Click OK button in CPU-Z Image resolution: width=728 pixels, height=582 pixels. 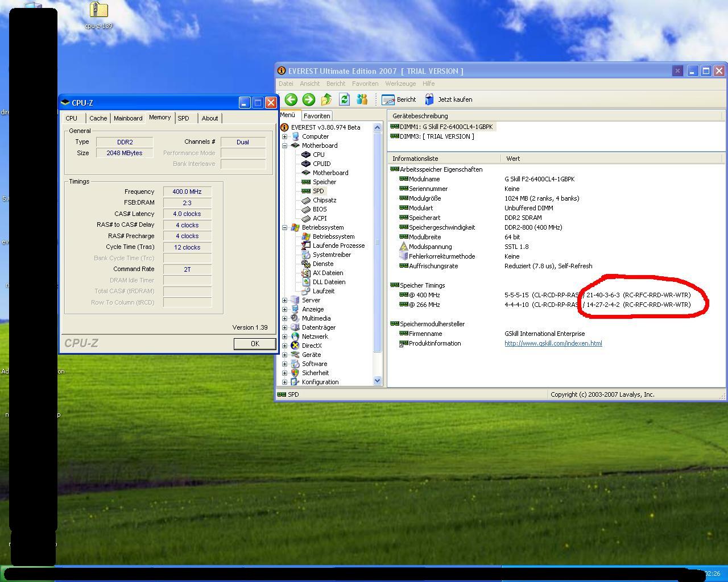(255, 344)
